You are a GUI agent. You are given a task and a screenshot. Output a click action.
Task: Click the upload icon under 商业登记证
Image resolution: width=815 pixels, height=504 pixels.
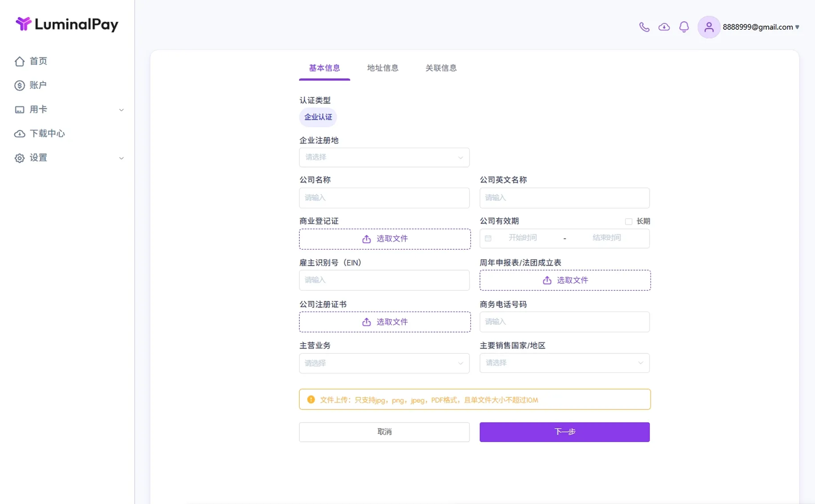367,239
